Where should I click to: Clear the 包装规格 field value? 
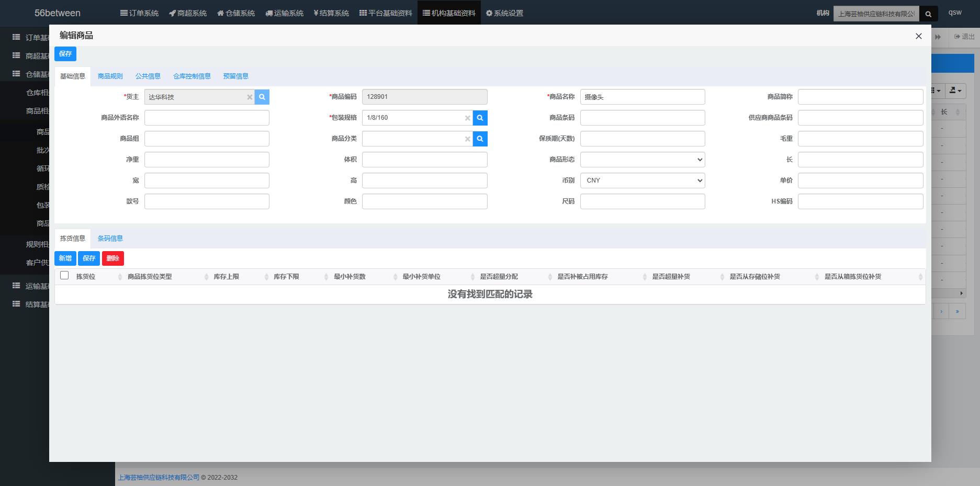(468, 118)
